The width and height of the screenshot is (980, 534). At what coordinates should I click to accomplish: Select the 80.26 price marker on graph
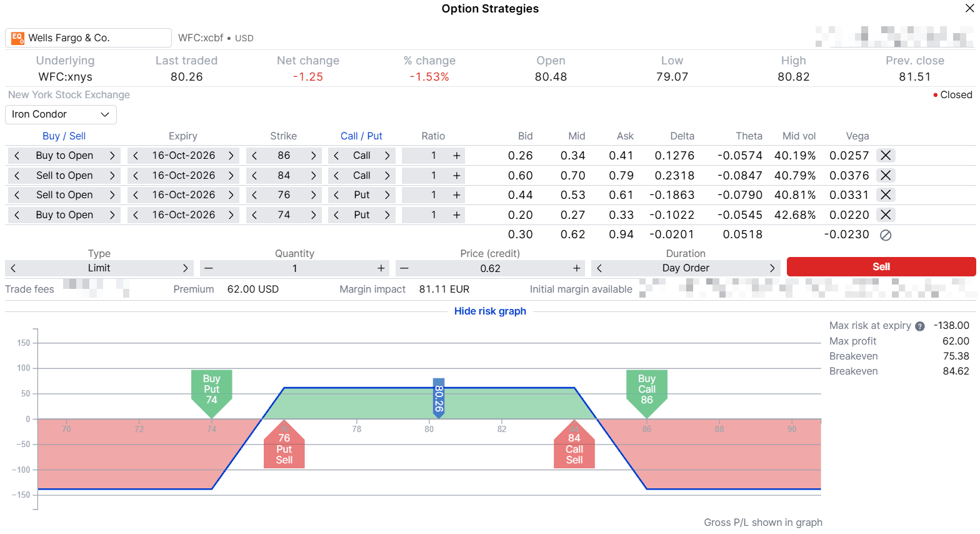[x=439, y=398]
